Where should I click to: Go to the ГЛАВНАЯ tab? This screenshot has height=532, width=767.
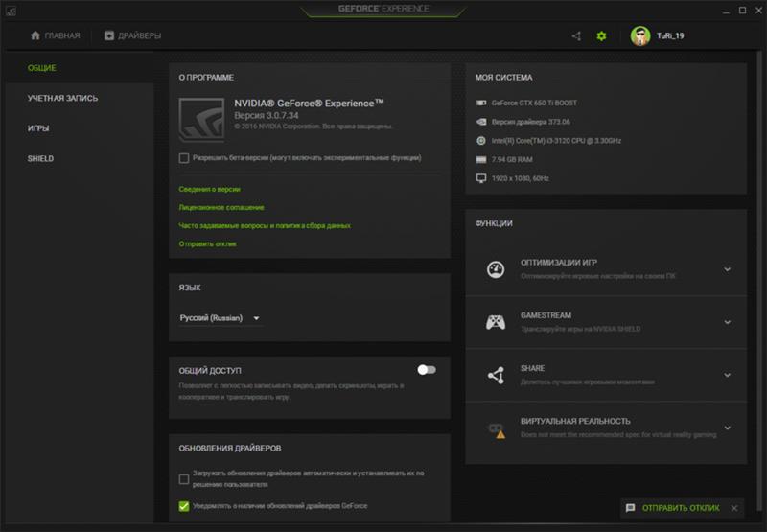[56, 35]
